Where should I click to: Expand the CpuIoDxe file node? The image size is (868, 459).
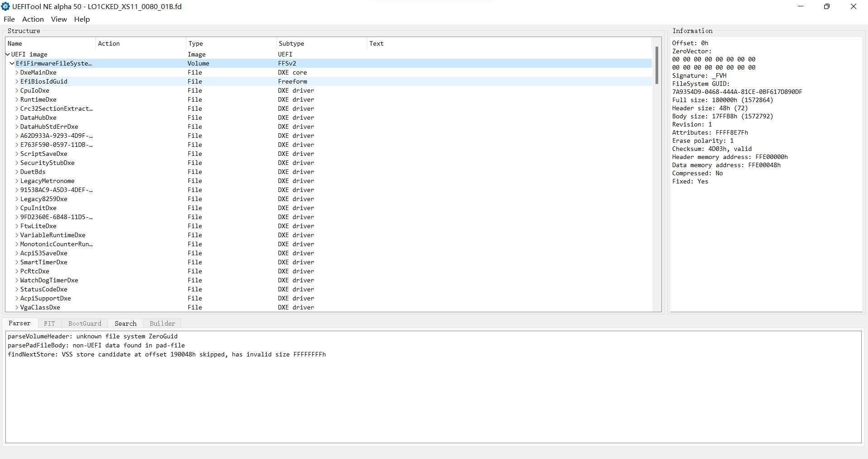17,90
